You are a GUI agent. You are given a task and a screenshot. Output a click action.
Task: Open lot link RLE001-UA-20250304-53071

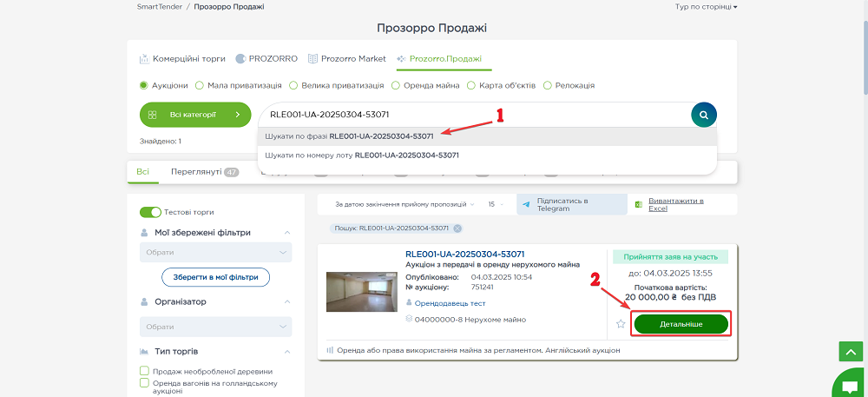tap(464, 254)
